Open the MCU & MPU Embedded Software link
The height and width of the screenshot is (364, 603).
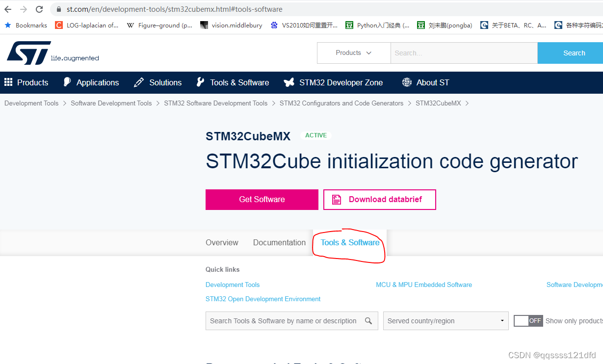(x=424, y=285)
